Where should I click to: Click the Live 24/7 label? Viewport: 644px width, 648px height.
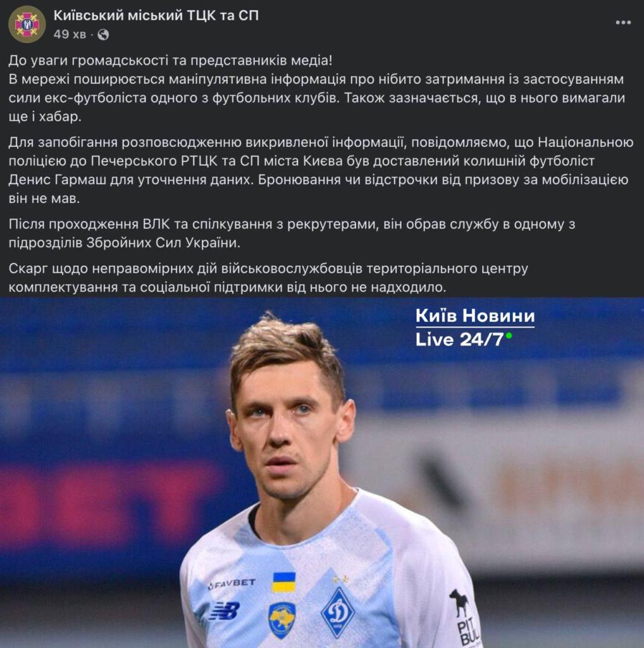coord(459,340)
